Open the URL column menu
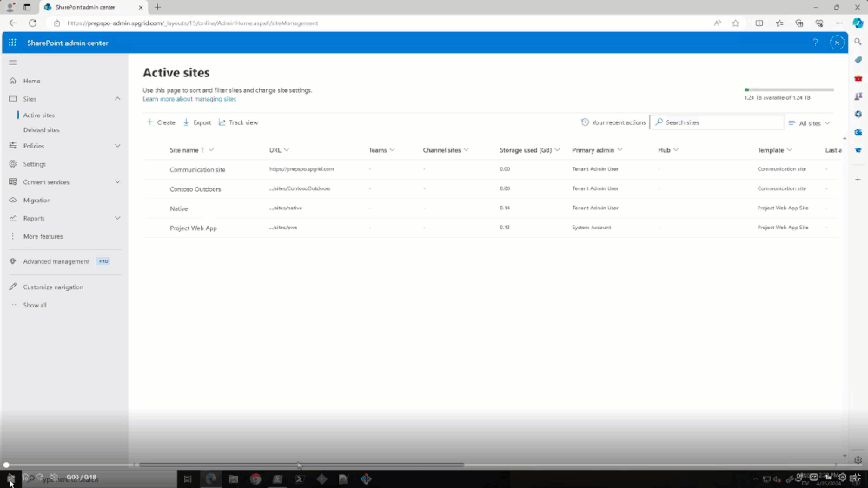The height and width of the screenshot is (488, 868). pyautogui.click(x=287, y=150)
